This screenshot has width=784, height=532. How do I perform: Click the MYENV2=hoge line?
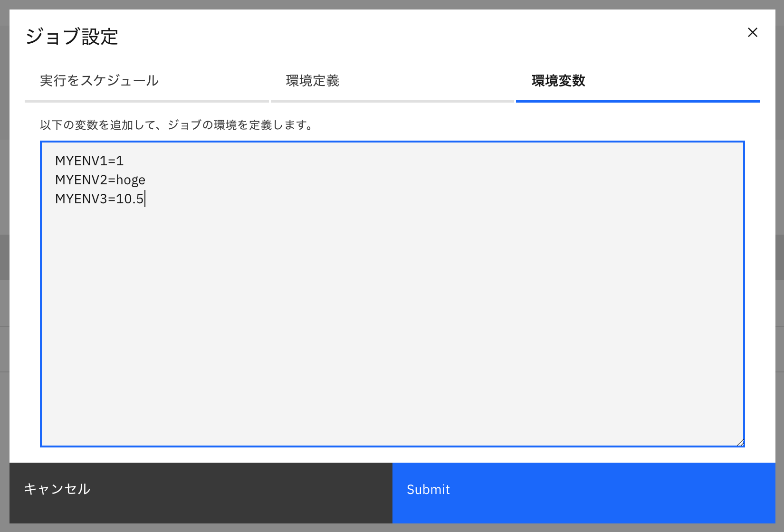coord(100,180)
